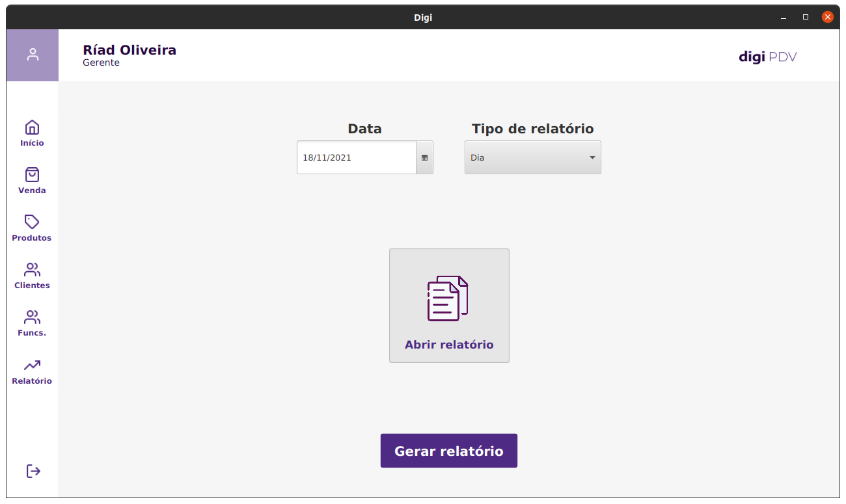Minimize the Digi window

pos(784,18)
